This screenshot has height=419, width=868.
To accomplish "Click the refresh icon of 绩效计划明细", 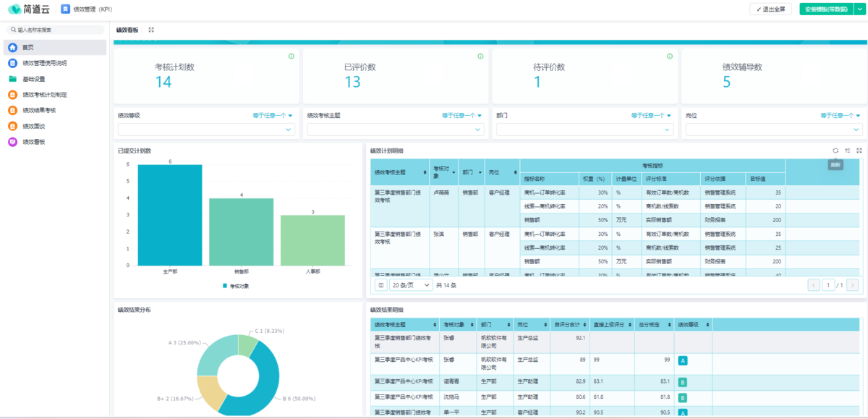I will click(835, 151).
